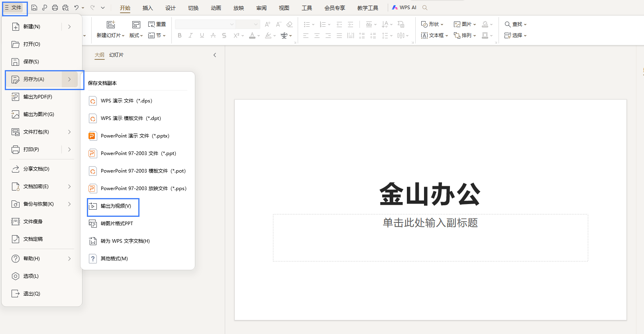Choose 转图片格式PPT option

click(137, 224)
